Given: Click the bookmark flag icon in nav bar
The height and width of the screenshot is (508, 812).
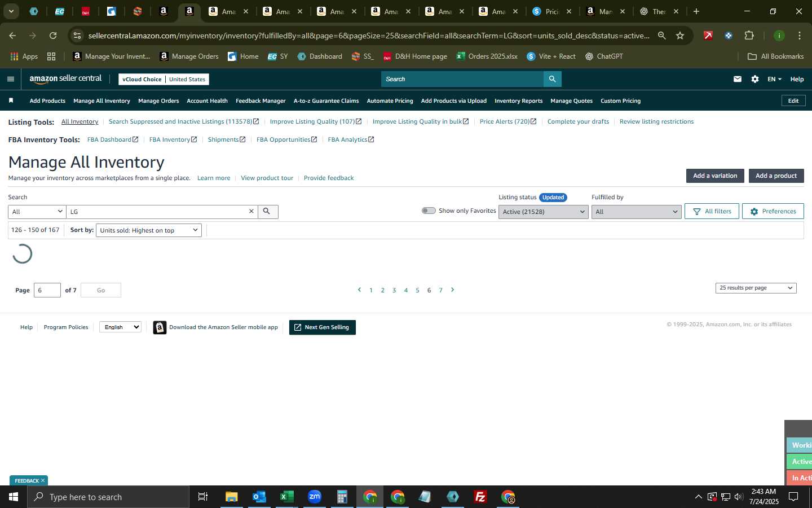Looking at the screenshot, I should [11, 100].
